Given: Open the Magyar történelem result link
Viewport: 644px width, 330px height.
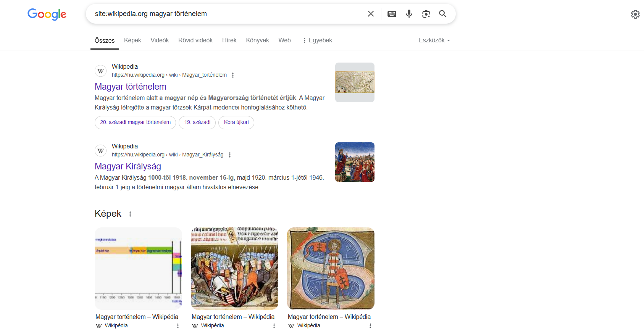Looking at the screenshot, I should (131, 87).
